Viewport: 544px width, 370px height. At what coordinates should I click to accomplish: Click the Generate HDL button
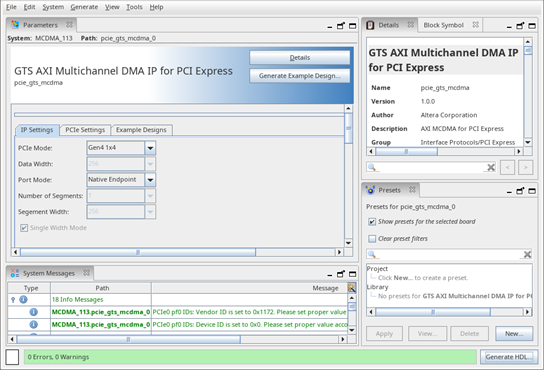[509, 357]
